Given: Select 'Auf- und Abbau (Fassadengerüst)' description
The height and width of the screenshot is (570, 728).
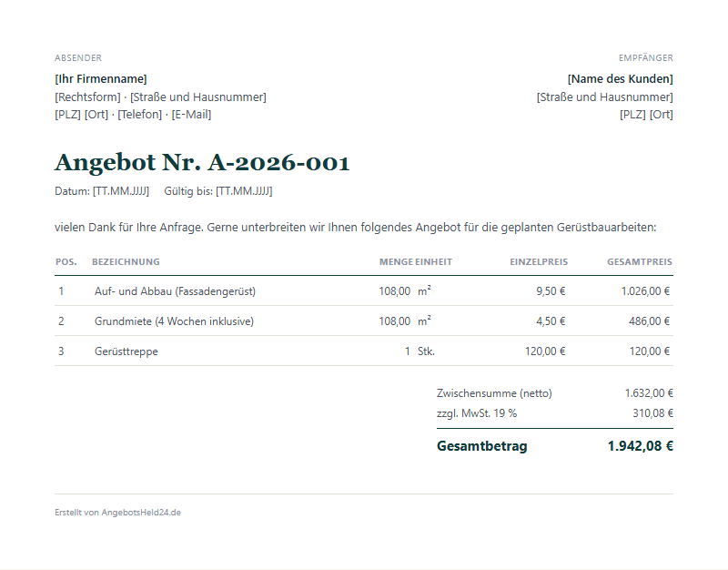Looking at the screenshot, I should pyautogui.click(x=175, y=291).
